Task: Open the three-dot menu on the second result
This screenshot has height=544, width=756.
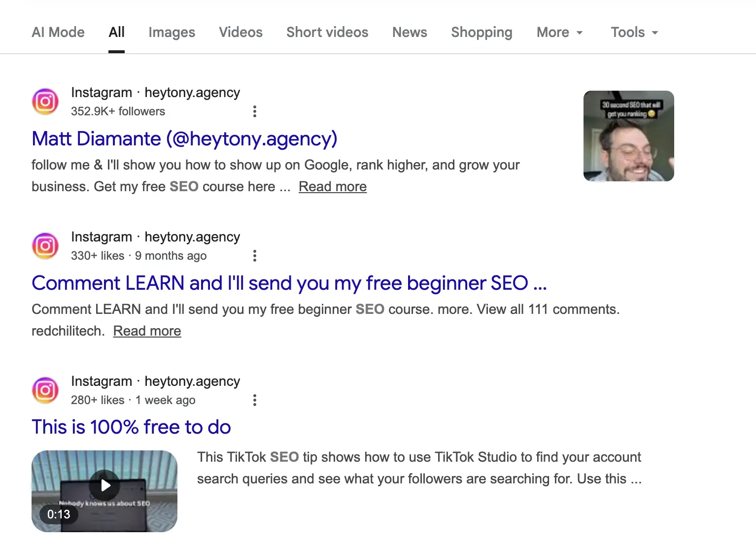Action: click(x=255, y=256)
